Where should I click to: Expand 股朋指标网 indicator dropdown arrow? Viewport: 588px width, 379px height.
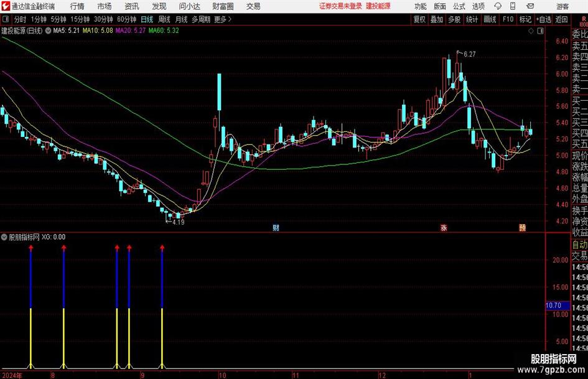4,237
